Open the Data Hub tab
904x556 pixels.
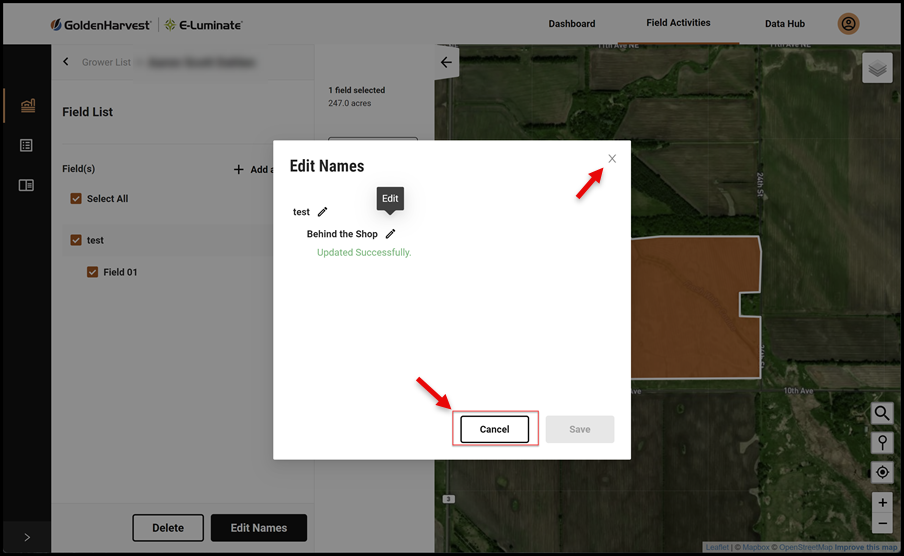(x=785, y=24)
